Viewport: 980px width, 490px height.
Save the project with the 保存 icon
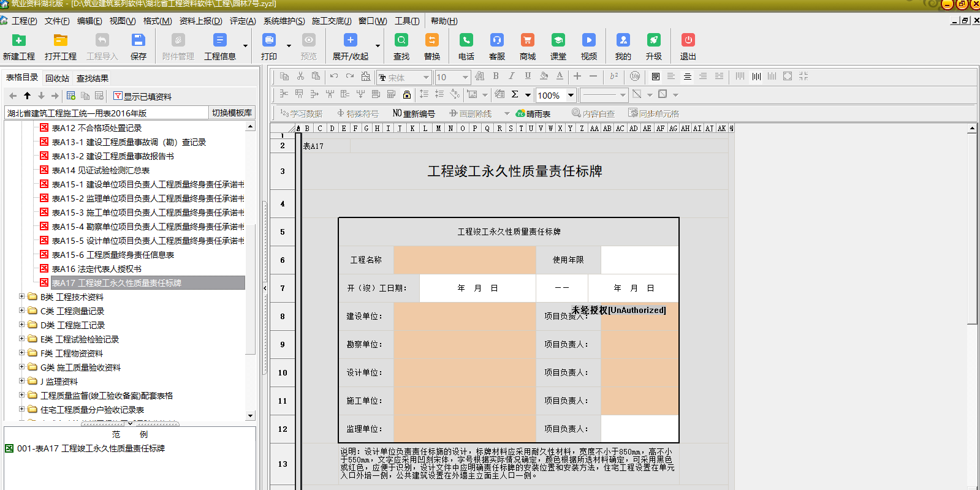click(x=139, y=40)
